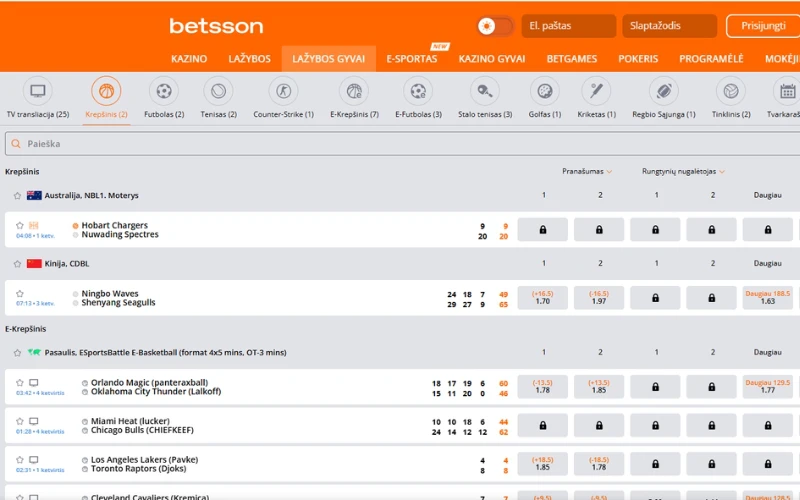This screenshot has height=500, width=800.
Task: Select the Kriketas cricket icon
Action: (x=596, y=91)
